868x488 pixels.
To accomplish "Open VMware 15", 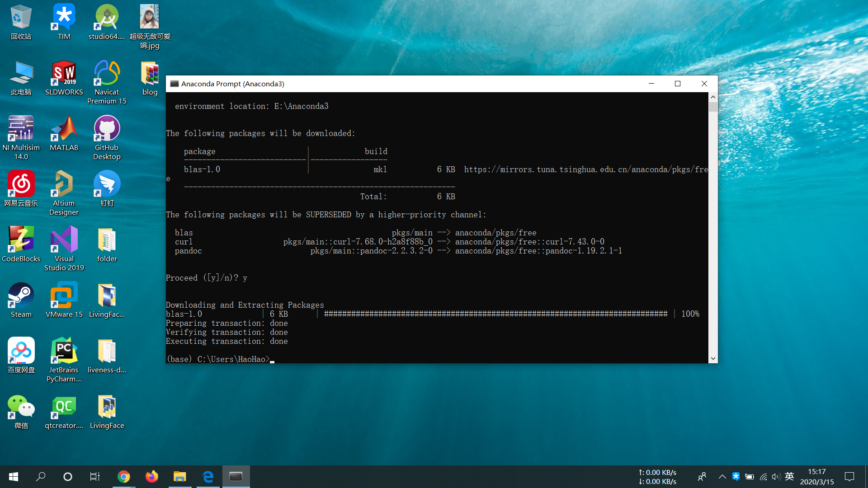I will (64, 296).
